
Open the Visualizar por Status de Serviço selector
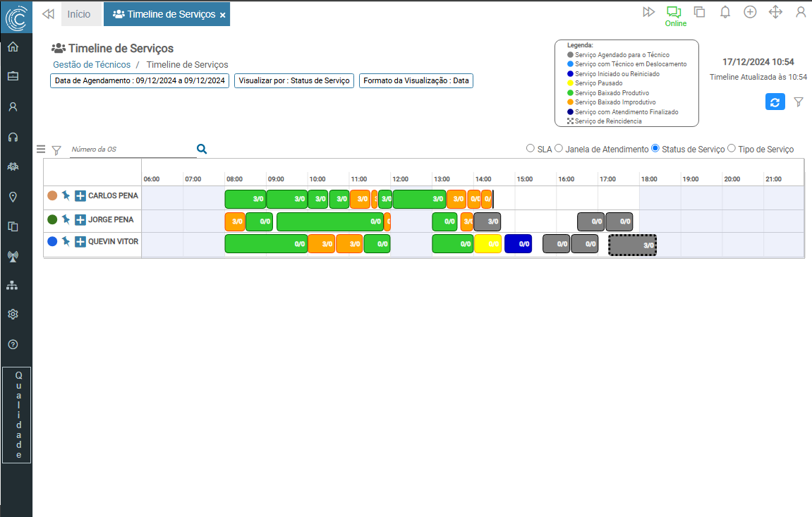tap(294, 80)
